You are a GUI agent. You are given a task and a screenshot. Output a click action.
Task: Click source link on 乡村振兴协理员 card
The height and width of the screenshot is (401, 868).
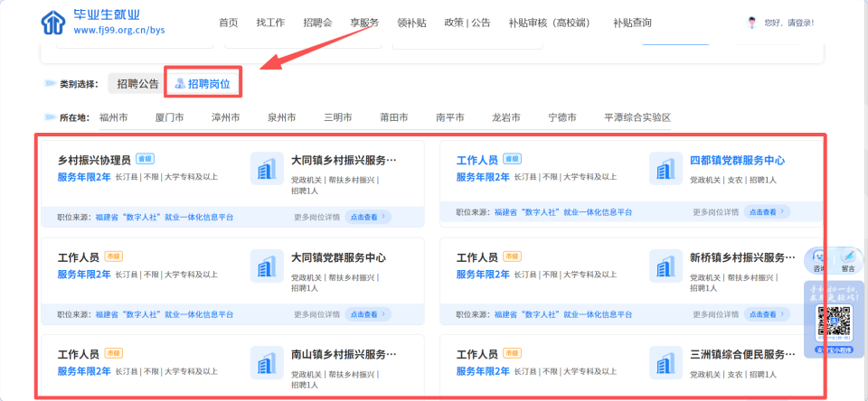click(x=165, y=218)
